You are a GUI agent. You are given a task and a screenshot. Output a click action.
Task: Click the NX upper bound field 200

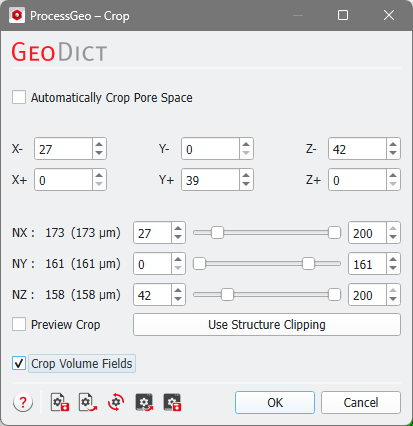click(367, 233)
